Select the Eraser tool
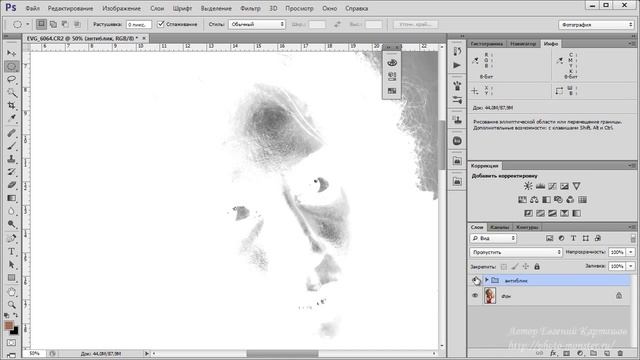 [x=11, y=185]
